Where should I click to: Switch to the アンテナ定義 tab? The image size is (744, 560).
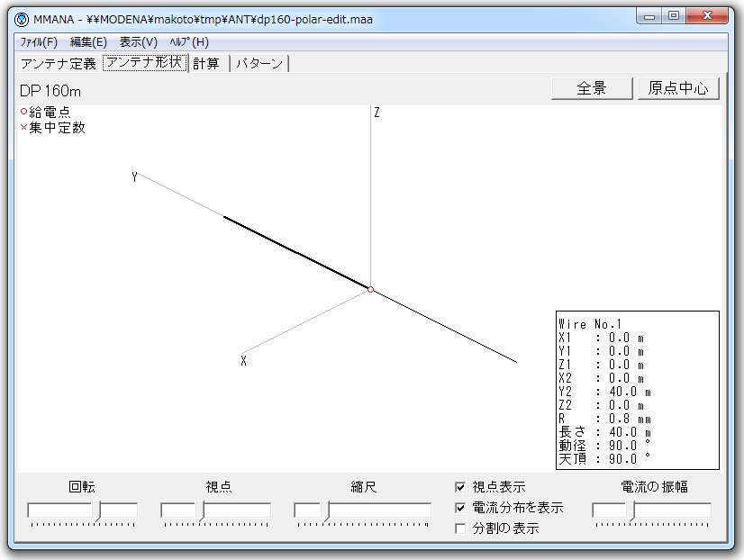coord(58,63)
